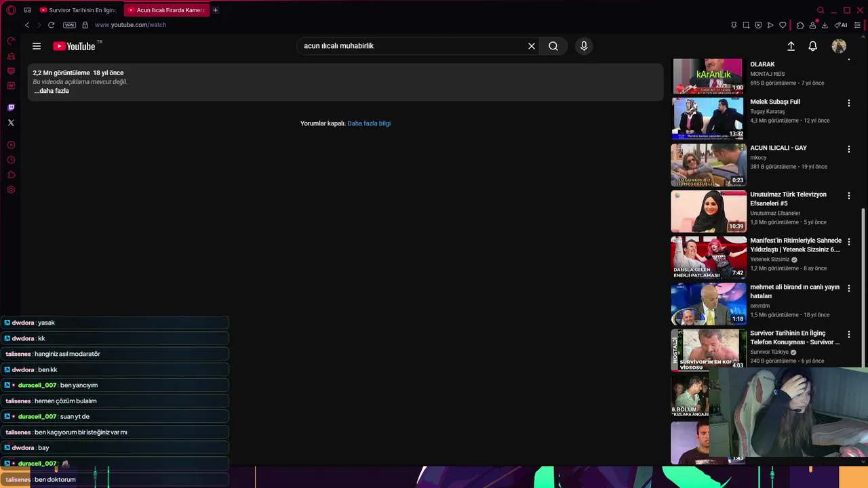
Task: Open the downloads icon
Action: click(x=825, y=25)
